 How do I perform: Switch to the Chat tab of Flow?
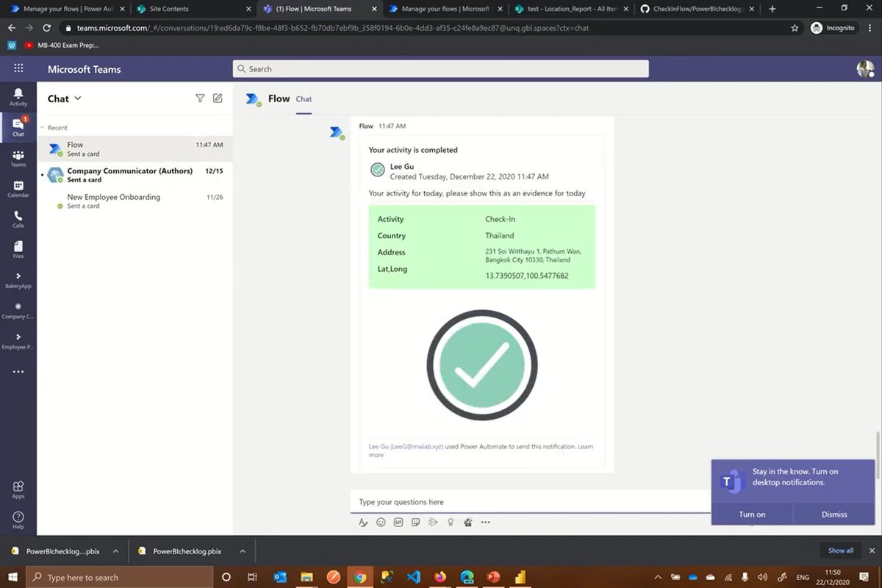tap(304, 99)
